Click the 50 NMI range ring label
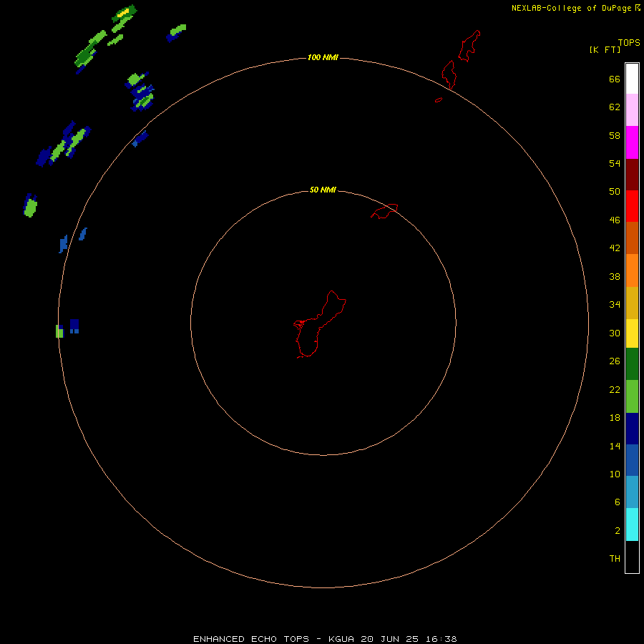Image resolution: width=644 pixels, height=644 pixels. coord(323,190)
